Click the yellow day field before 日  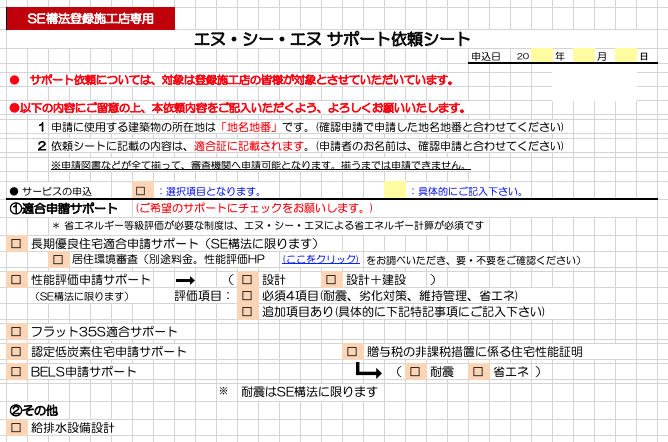[626, 56]
